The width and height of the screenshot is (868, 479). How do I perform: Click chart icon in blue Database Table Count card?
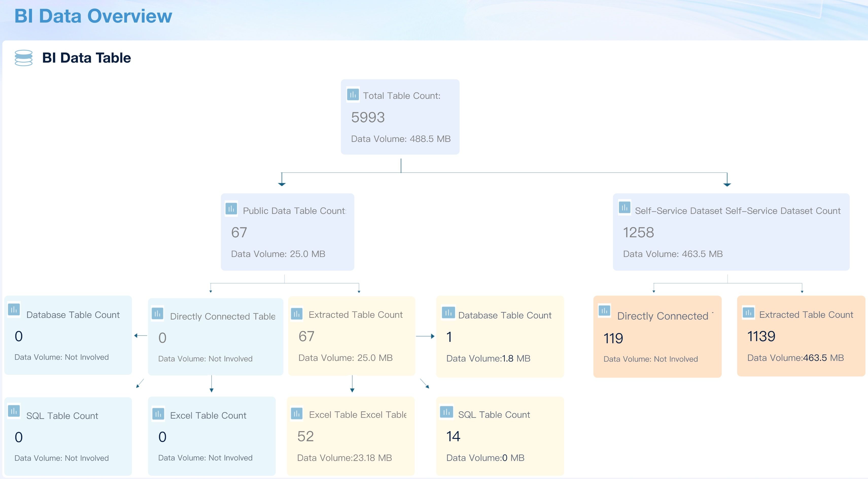(x=14, y=309)
